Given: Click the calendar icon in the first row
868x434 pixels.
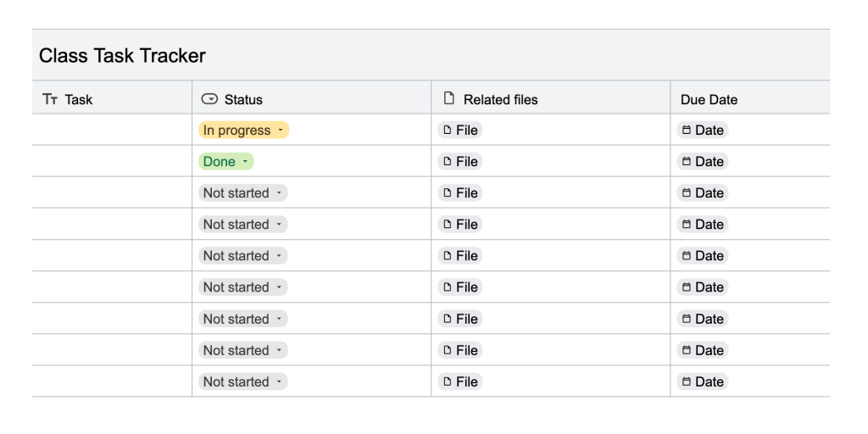Looking at the screenshot, I should tap(686, 131).
